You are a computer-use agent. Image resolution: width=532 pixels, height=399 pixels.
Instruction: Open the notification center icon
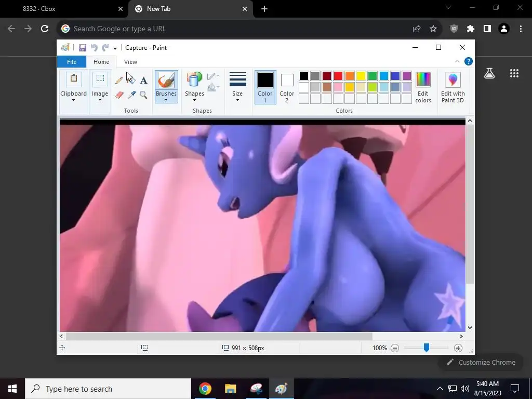tap(515, 389)
